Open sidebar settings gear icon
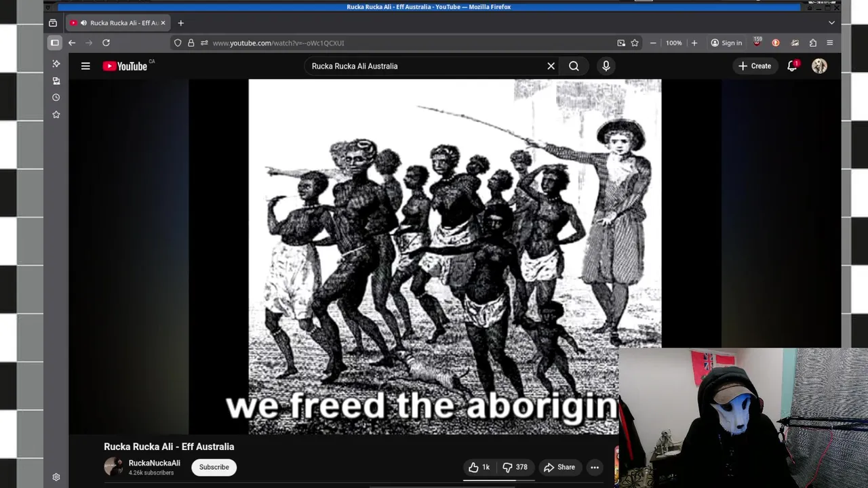Image resolution: width=868 pixels, height=488 pixels. [56, 477]
